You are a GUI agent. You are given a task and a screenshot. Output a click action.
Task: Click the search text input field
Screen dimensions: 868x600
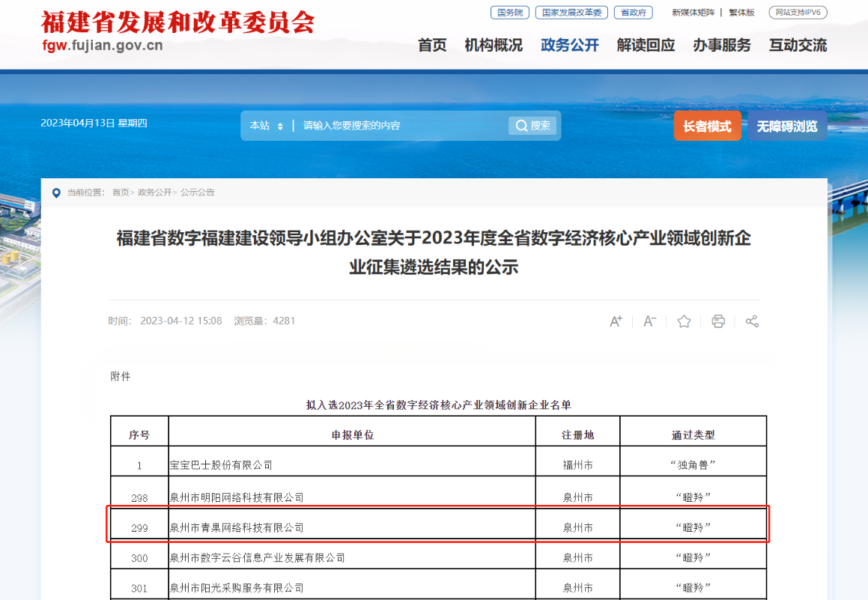pos(401,126)
